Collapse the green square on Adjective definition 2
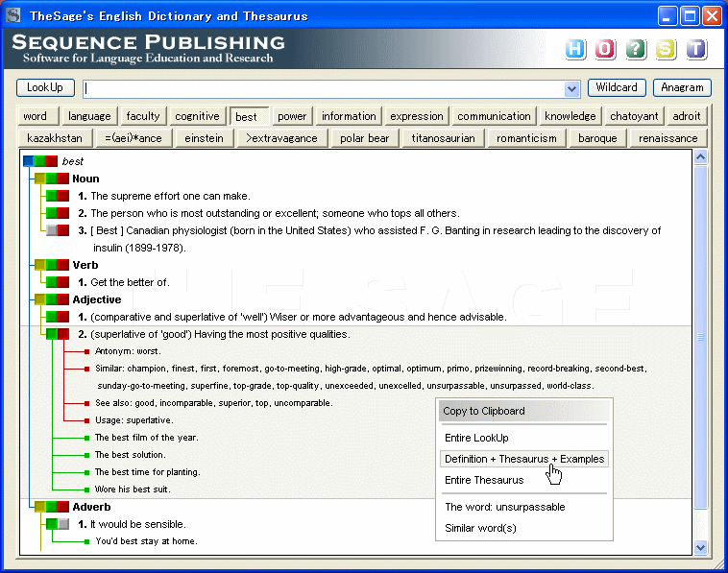The image size is (728, 573). coord(52,334)
